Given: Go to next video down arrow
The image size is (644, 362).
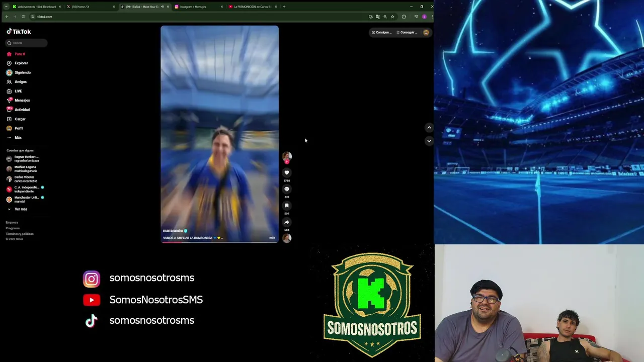Looking at the screenshot, I should (429, 141).
